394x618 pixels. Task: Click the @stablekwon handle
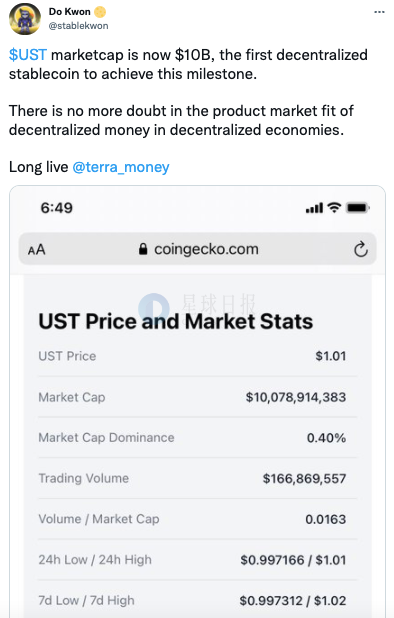pos(78,26)
